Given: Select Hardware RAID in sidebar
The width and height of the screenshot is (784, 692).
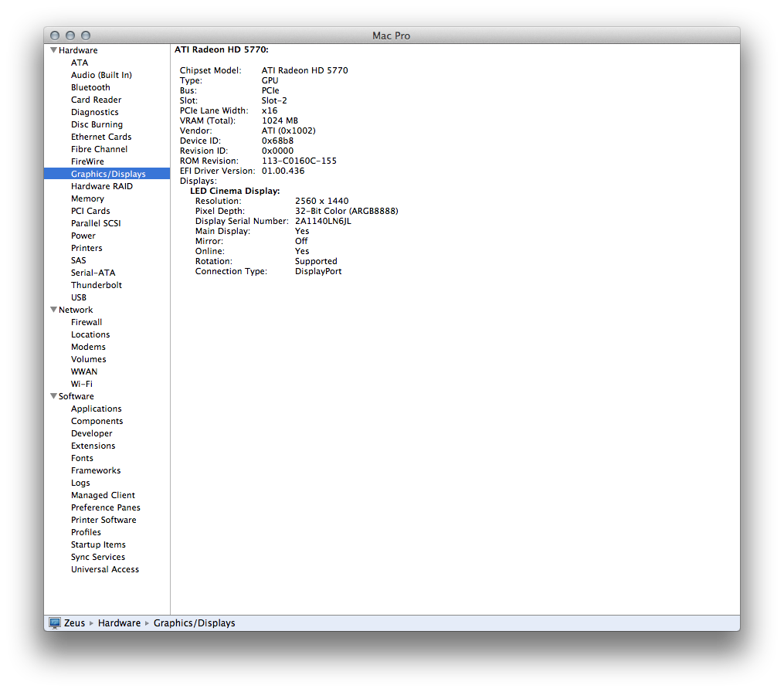Looking at the screenshot, I should (101, 186).
